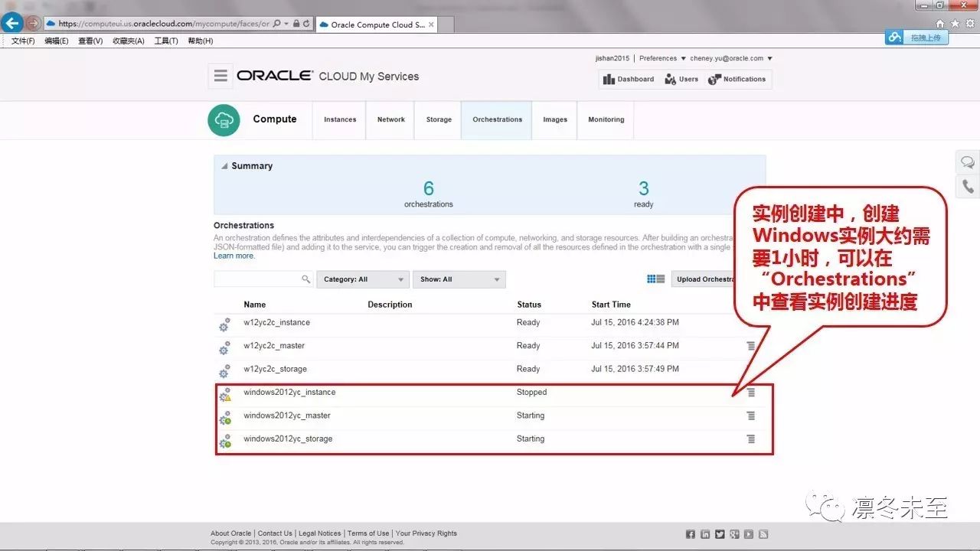
Task: Click the search icon in orchestration filter box
Action: 306,279
